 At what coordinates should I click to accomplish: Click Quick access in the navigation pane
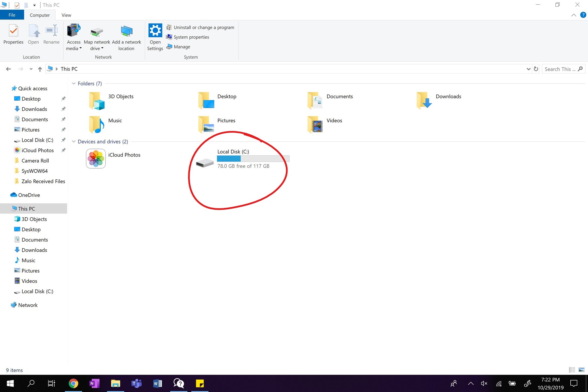point(29,89)
